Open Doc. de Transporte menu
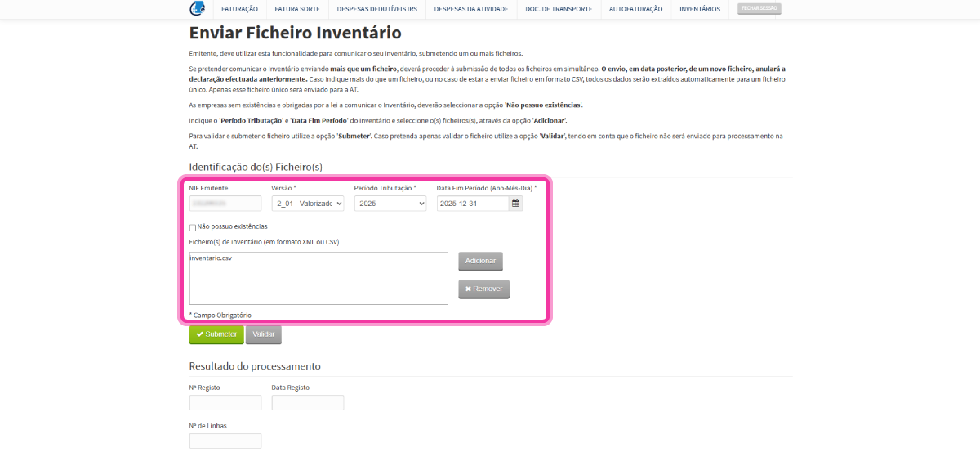 [x=559, y=9]
